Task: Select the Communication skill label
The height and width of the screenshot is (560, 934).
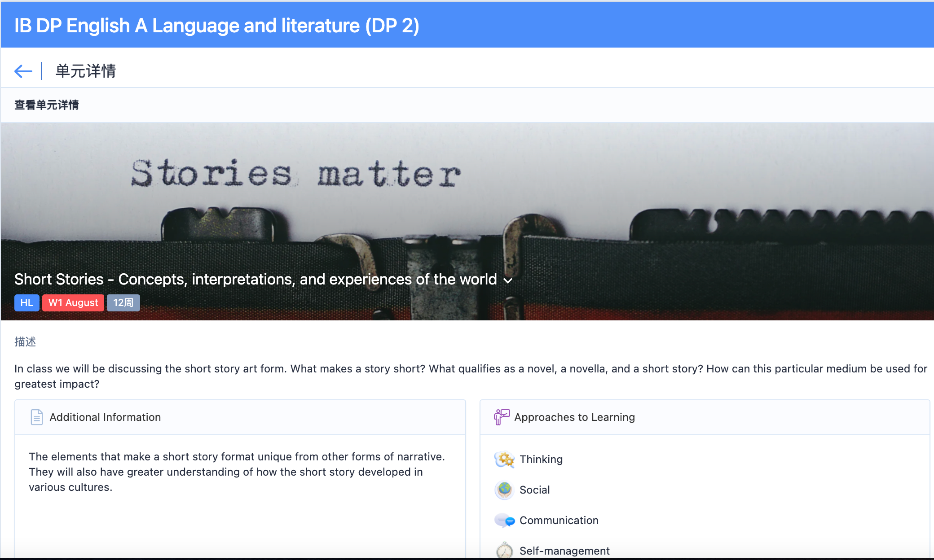Action: (559, 521)
